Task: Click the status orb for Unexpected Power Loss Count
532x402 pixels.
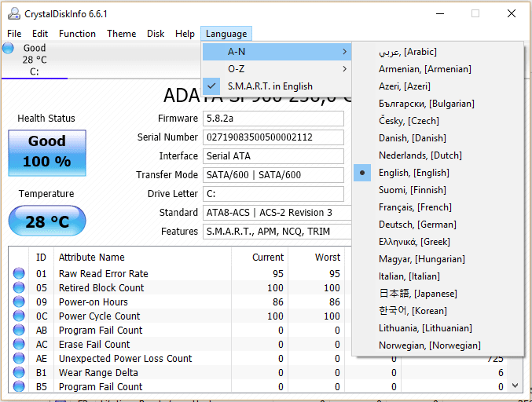Action: coord(19,358)
